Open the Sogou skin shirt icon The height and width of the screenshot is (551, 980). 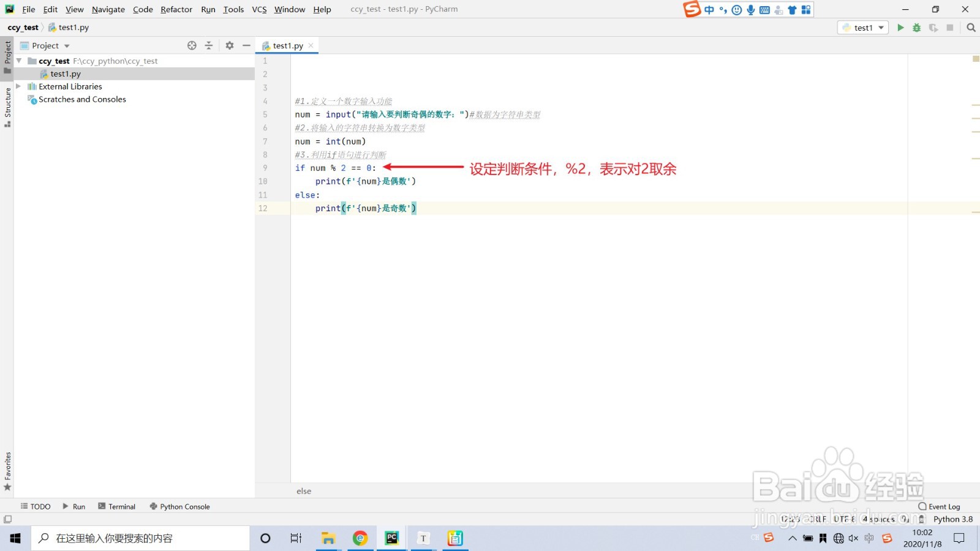(x=792, y=10)
